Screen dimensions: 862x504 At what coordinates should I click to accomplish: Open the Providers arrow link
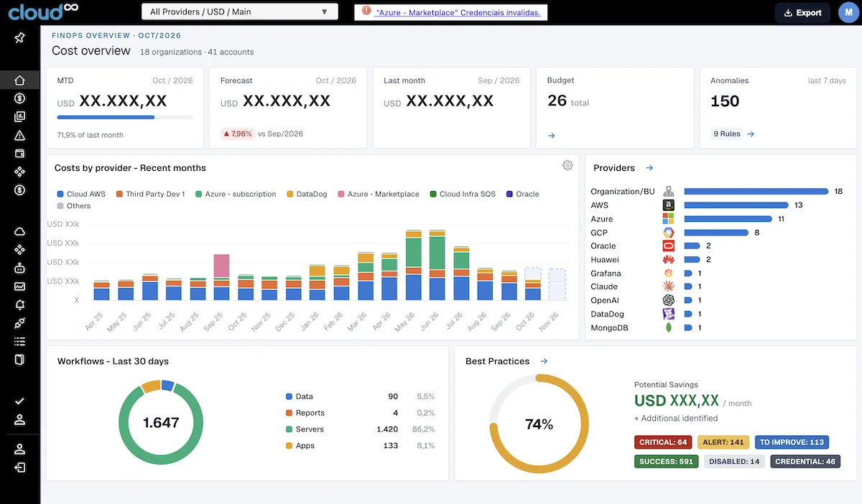click(x=649, y=168)
